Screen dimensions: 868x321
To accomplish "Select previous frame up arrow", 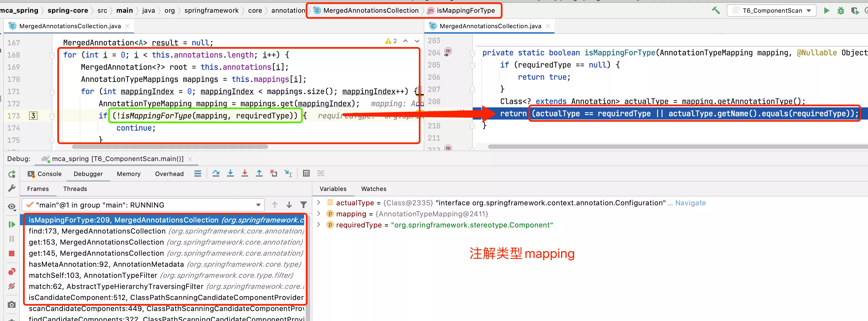I will click(275, 205).
